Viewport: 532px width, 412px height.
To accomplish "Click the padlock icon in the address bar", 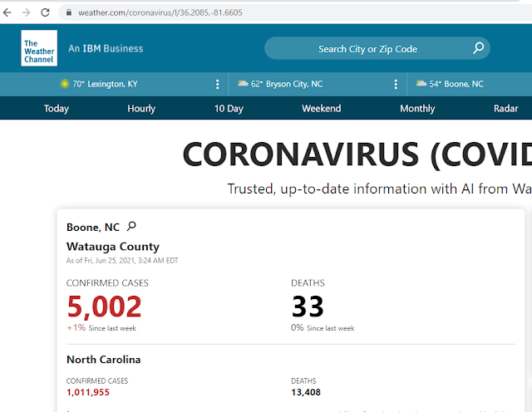I will coord(69,12).
